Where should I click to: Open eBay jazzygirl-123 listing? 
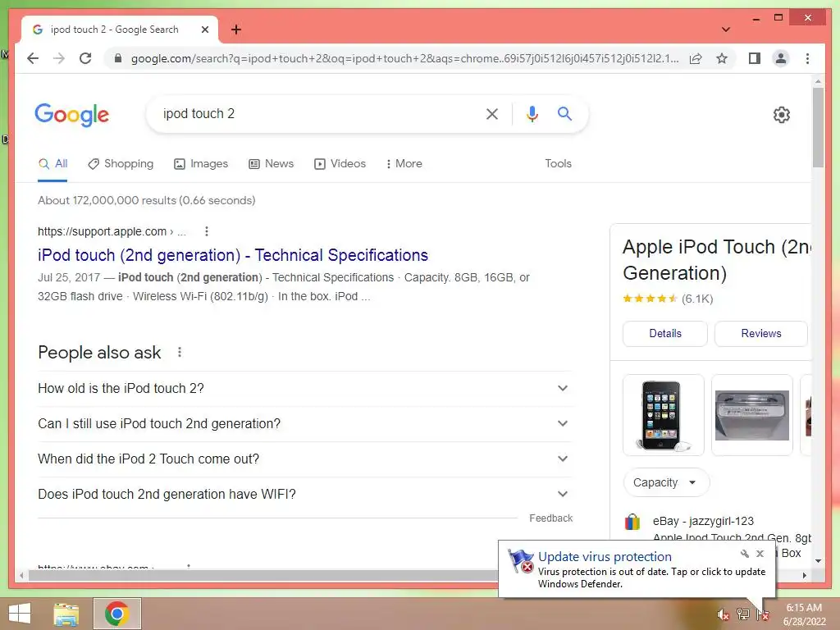(x=703, y=521)
